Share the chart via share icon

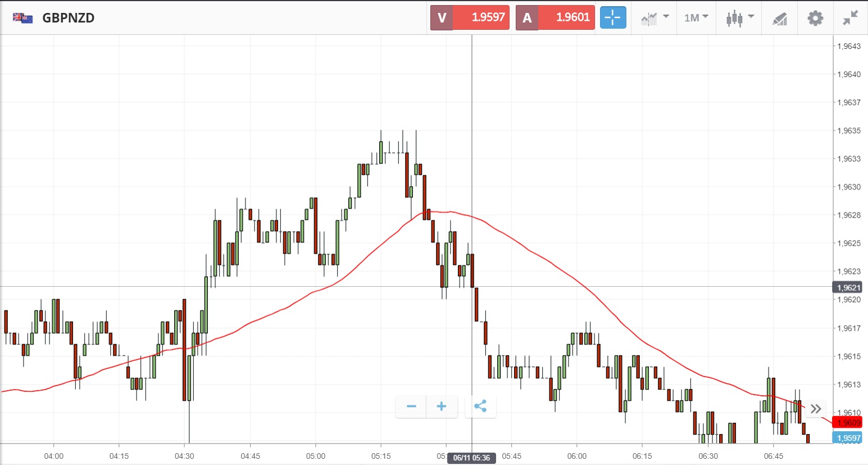[480, 407]
